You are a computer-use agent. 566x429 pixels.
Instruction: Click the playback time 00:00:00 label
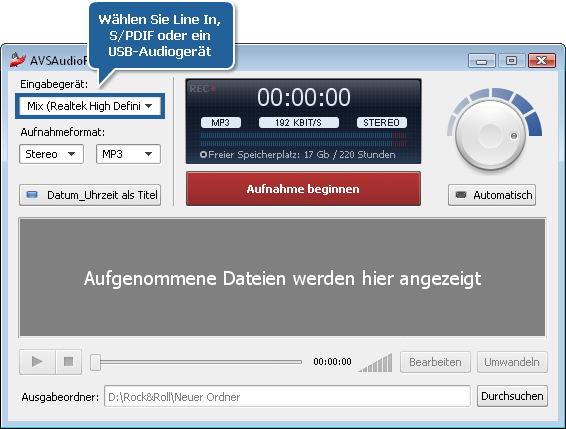[332, 362]
